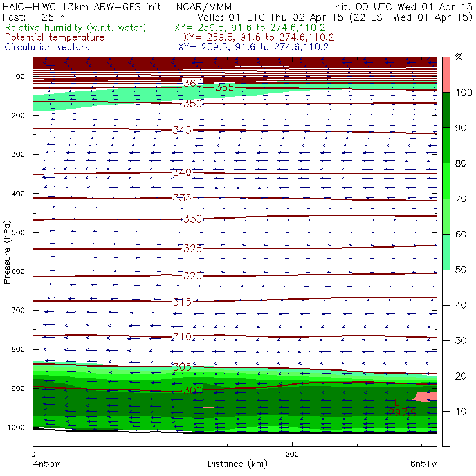Click the '%' unit label above the colorbar
476x476 pixels.
pos(459,57)
